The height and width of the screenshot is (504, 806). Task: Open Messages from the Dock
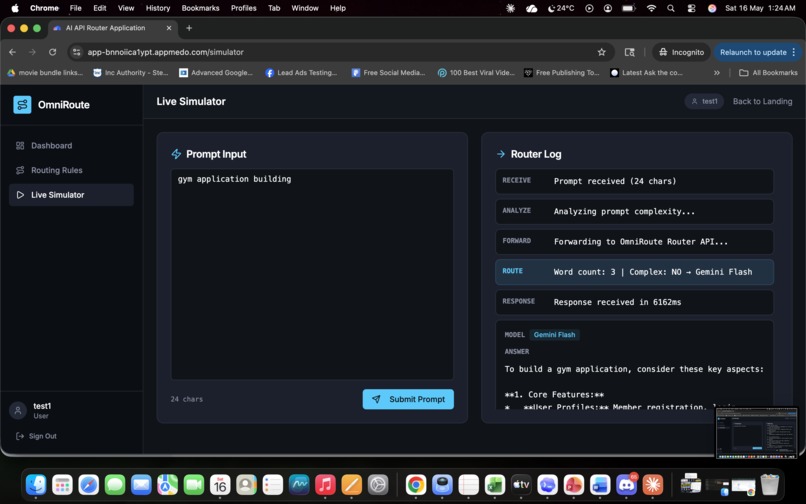[115, 484]
